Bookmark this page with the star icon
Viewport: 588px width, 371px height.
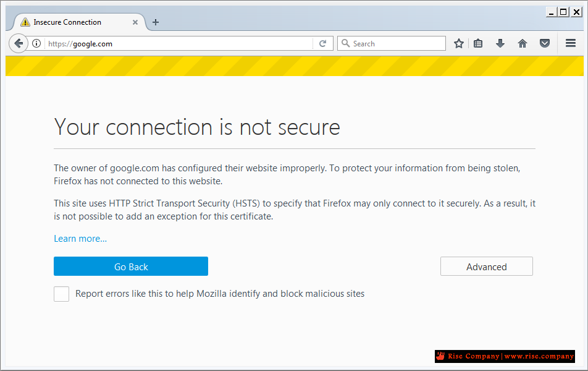459,43
